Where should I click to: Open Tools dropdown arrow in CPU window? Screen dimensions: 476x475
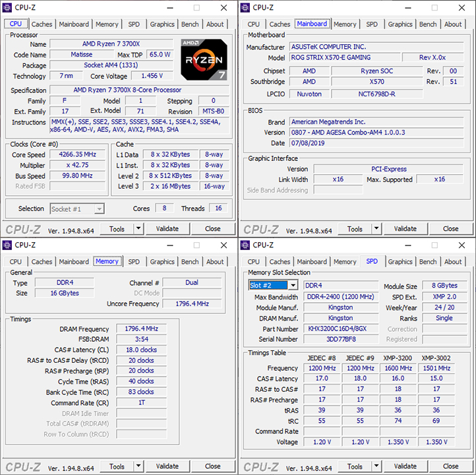tap(138, 228)
